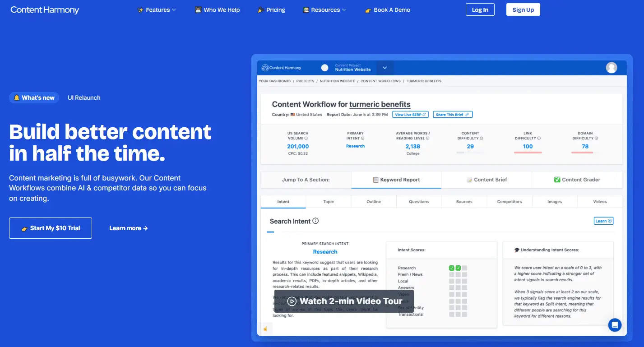Viewport: 644px width, 347px height.
Task: Open the UI Relaunch link
Action: (84, 97)
